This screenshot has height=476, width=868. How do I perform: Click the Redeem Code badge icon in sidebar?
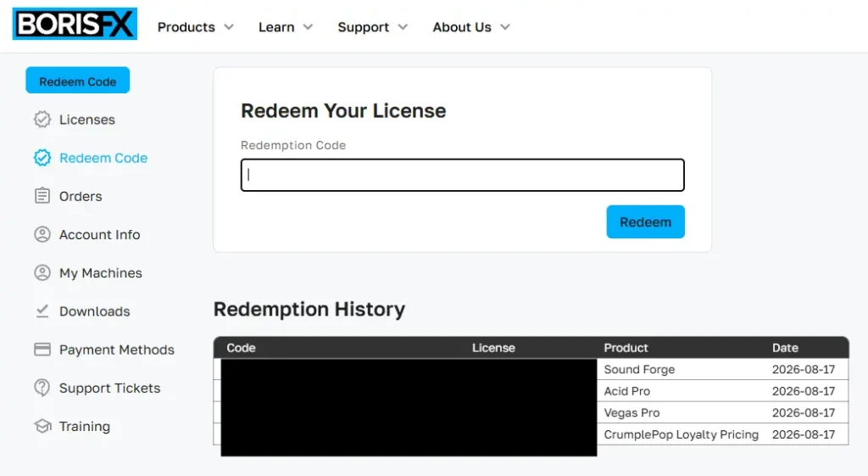[42, 158]
